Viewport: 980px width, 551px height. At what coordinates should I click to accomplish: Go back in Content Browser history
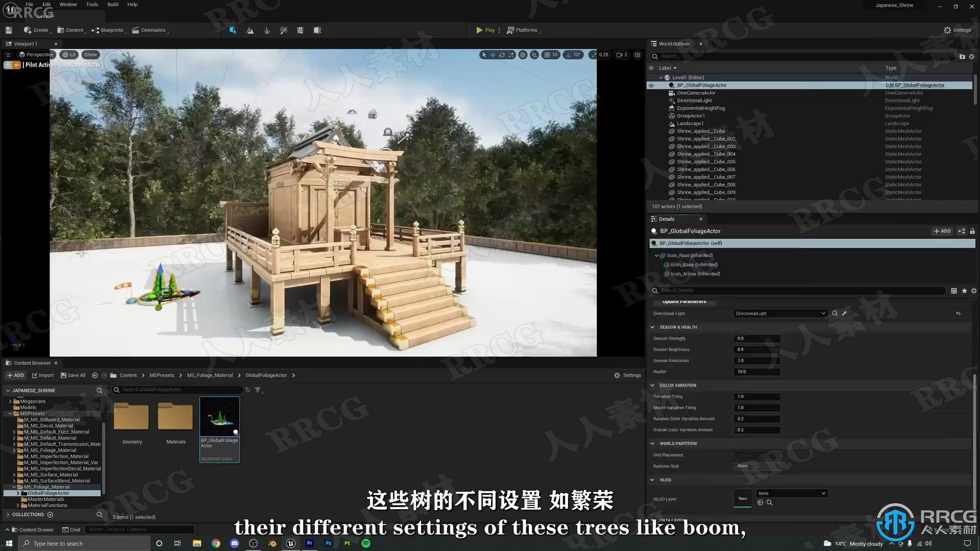[95, 375]
